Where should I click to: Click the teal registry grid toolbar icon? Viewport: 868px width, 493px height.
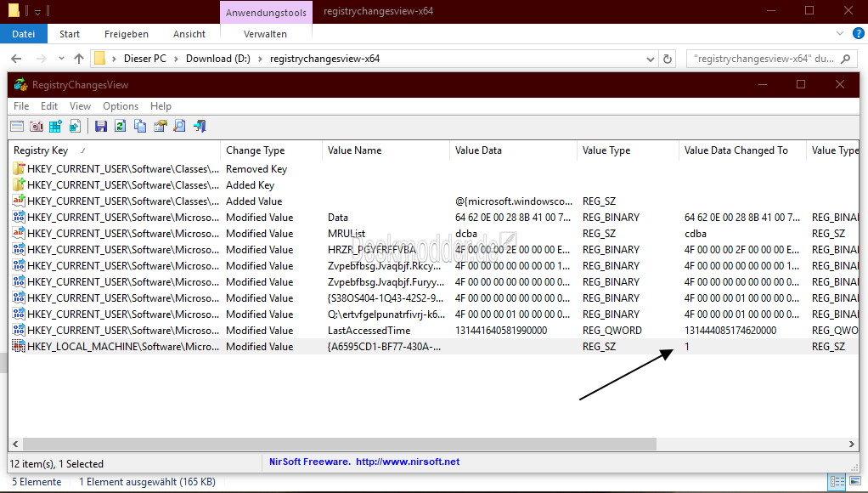(x=55, y=127)
